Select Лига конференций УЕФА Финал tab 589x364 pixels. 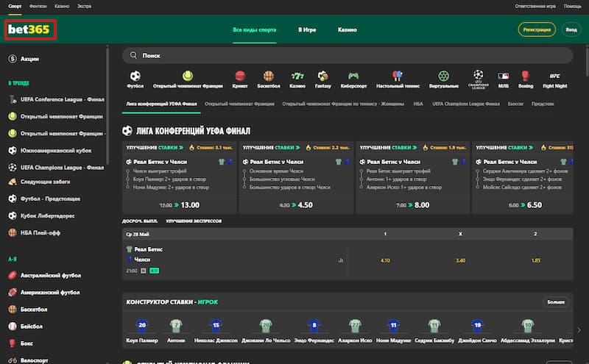(161, 104)
